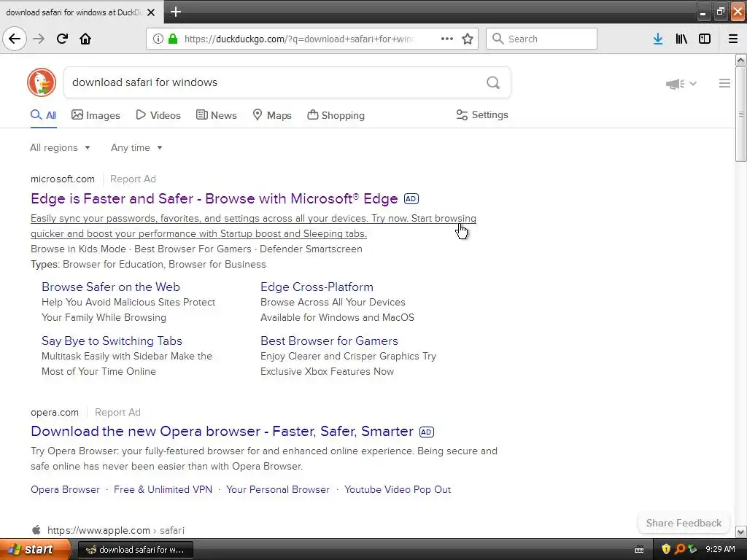747x560 pixels.
Task: Open the downloads arrow panel
Action: coord(658,39)
